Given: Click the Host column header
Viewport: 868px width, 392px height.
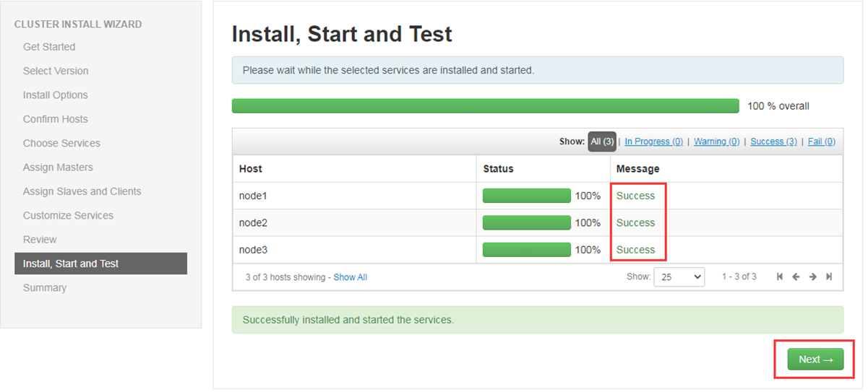Looking at the screenshot, I should pos(251,168).
